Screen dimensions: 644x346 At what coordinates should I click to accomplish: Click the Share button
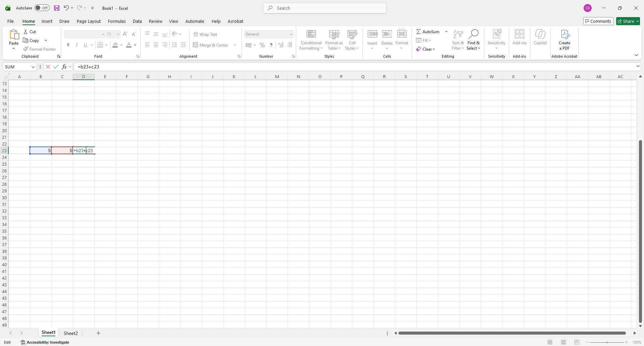(628, 21)
